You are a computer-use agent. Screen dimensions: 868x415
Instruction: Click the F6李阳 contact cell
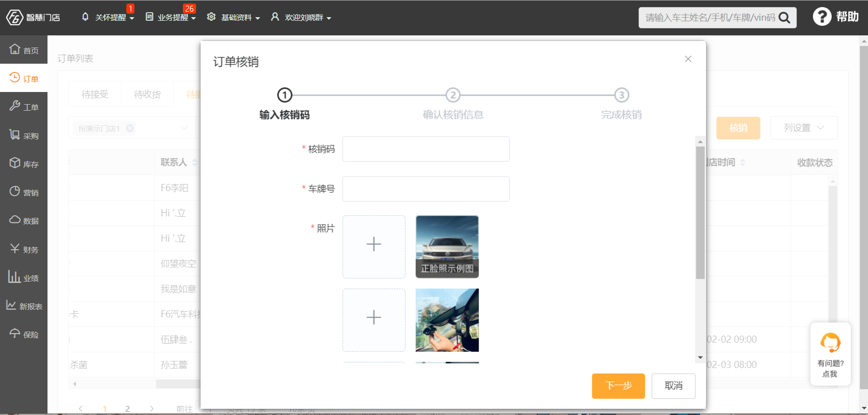pyautogui.click(x=174, y=188)
